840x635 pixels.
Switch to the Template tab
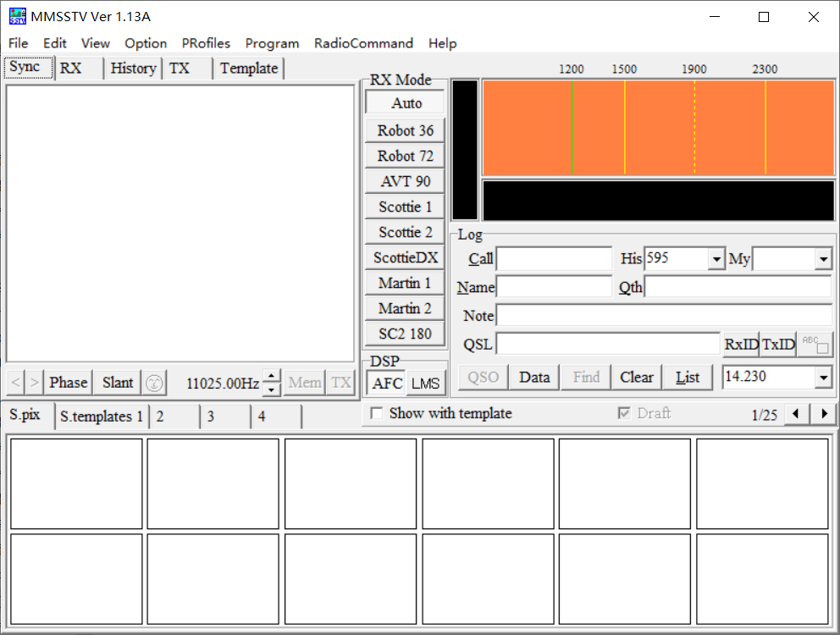point(249,69)
